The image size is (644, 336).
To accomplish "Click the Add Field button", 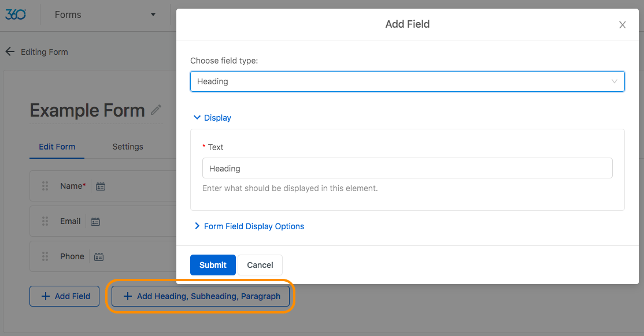I will pos(65,296).
